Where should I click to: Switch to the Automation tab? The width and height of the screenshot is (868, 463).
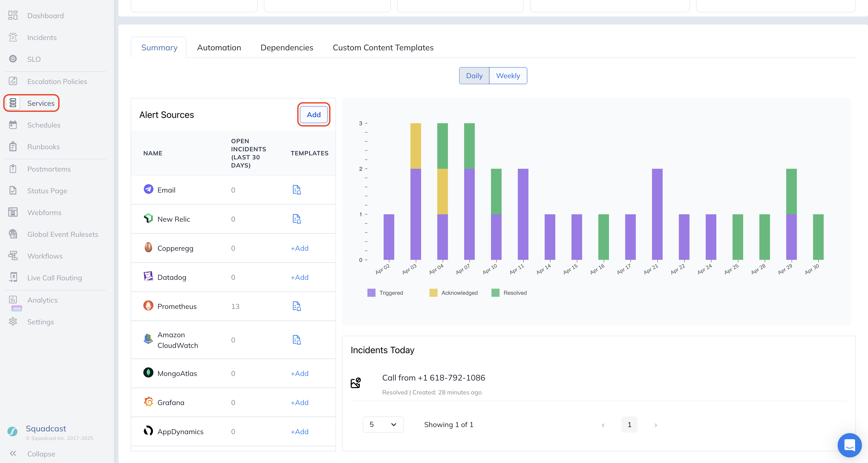click(219, 48)
